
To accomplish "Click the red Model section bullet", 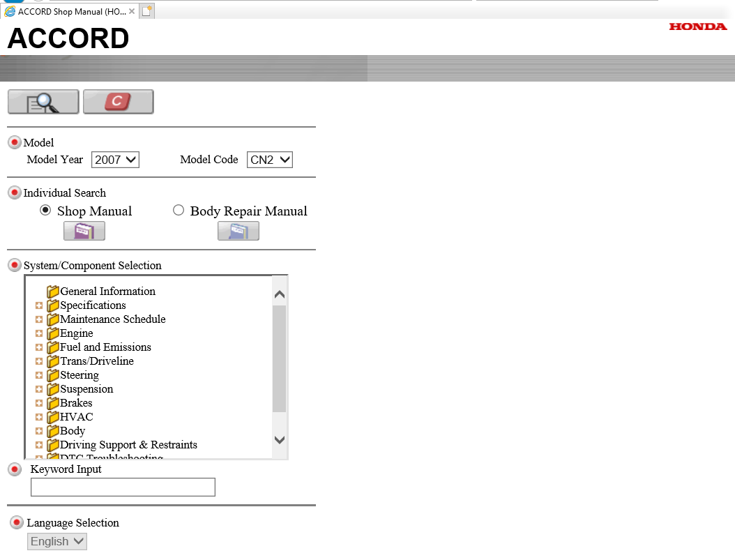I will pos(15,142).
